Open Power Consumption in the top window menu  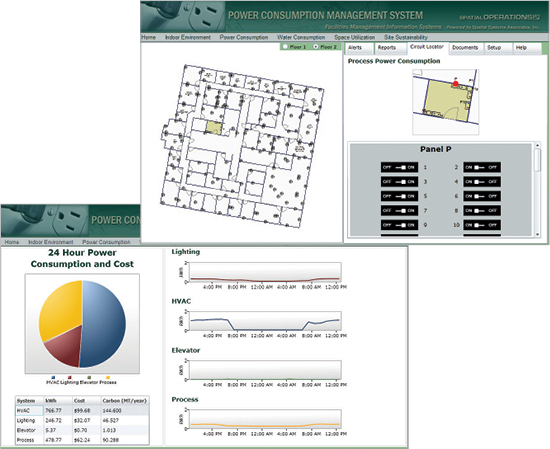pos(244,37)
